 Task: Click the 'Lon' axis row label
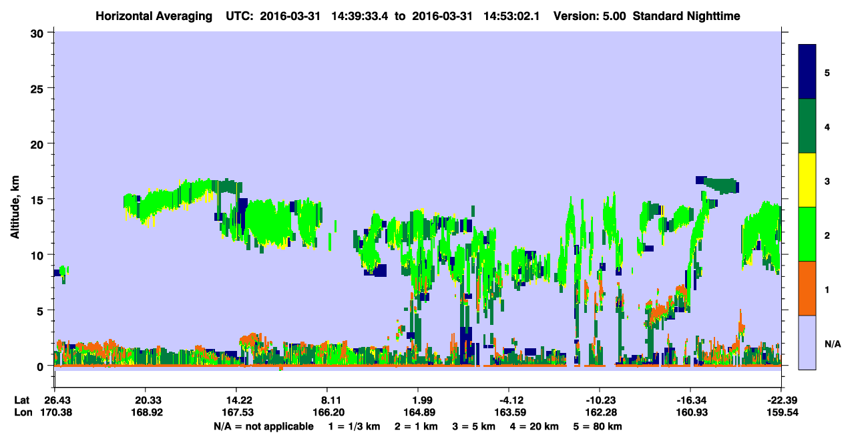22,413
